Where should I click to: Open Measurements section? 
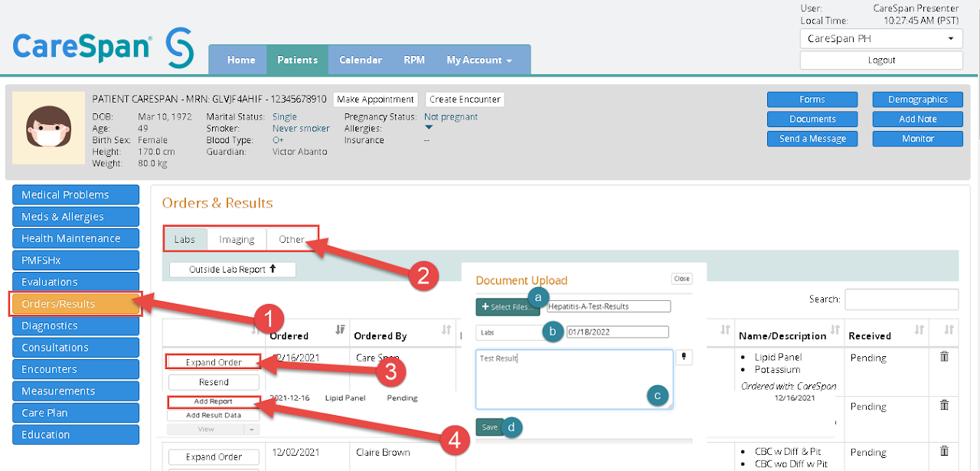[x=76, y=391]
